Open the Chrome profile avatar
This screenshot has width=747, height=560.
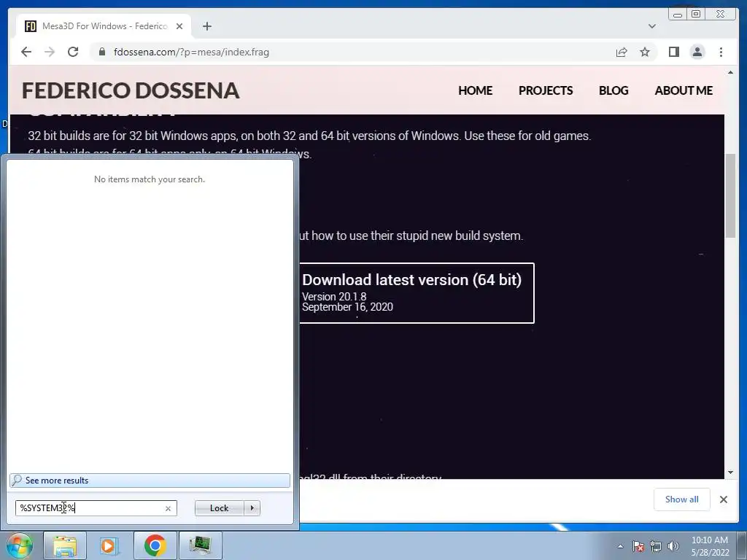point(697,52)
